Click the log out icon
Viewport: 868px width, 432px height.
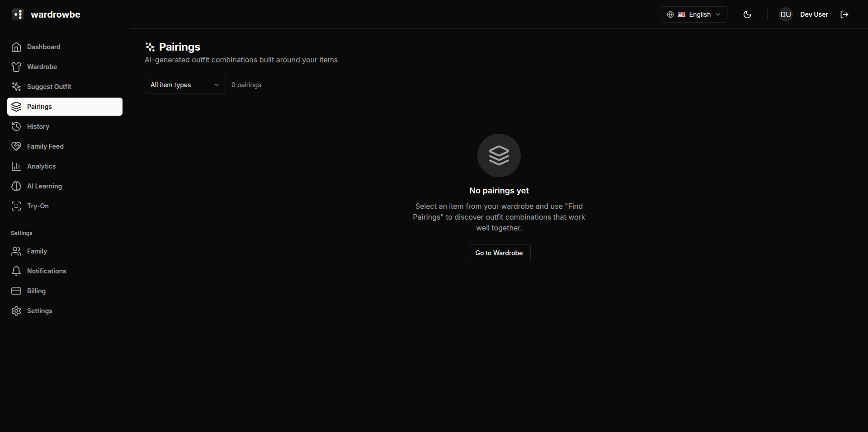point(844,14)
